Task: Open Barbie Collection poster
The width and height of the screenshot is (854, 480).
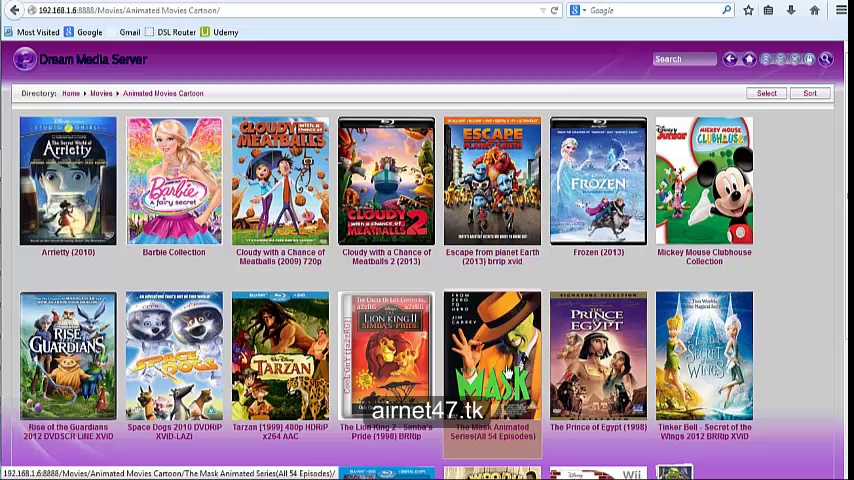Action: coord(174,180)
